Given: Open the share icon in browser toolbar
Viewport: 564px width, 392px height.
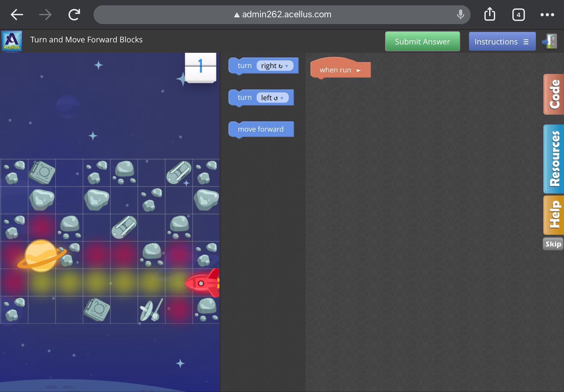Looking at the screenshot, I should (489, 14).
